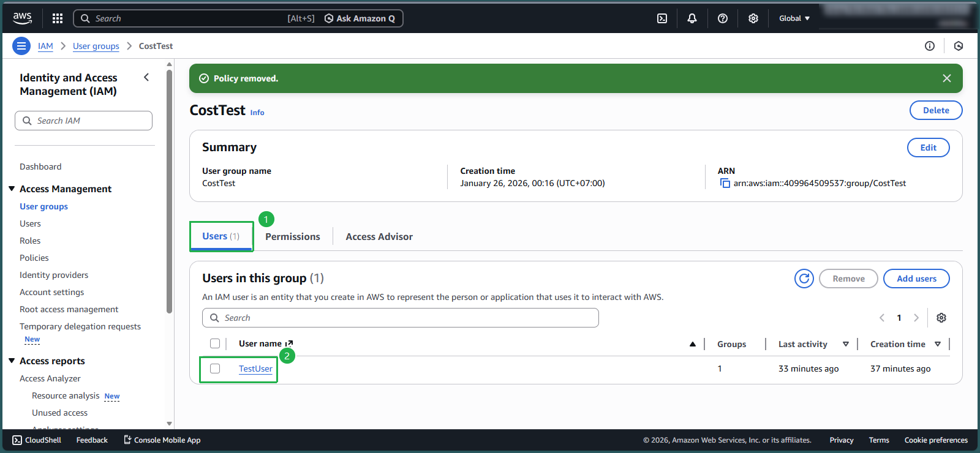Open Console Mobile App link
Screen dimensions: 980x453
(162, 440)
